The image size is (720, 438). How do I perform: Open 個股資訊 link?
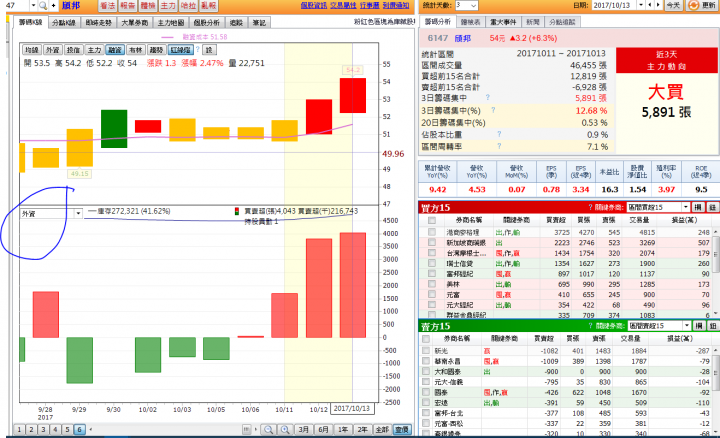point(314,6)
